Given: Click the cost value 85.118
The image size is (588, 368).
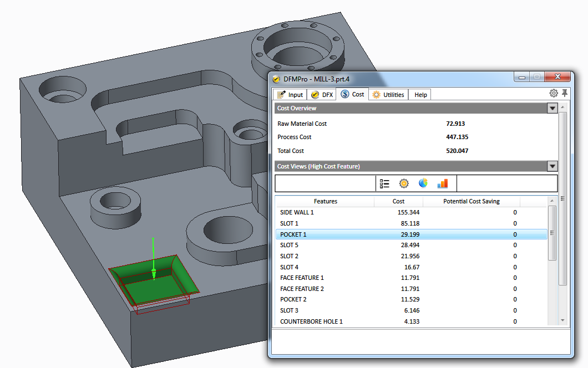Looking at the screenshot, I should click(x=410, y=223).
